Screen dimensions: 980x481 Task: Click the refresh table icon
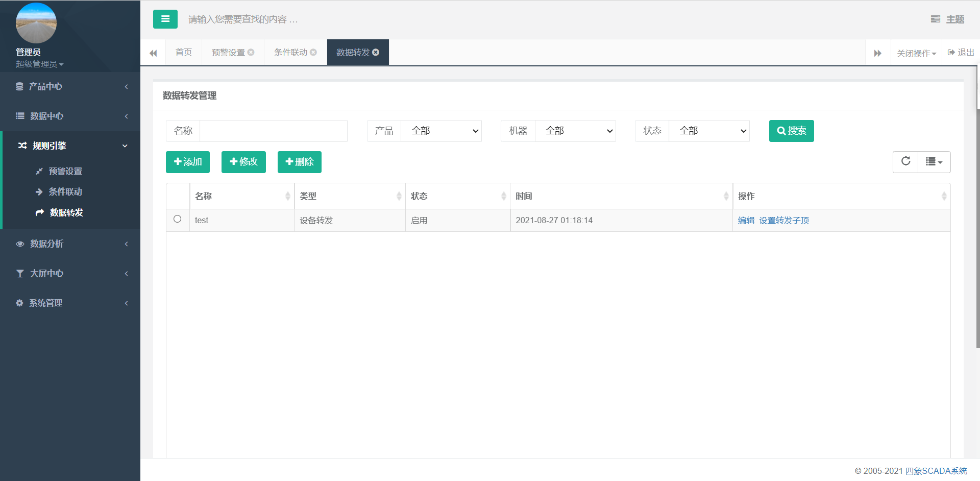[905, 162]
